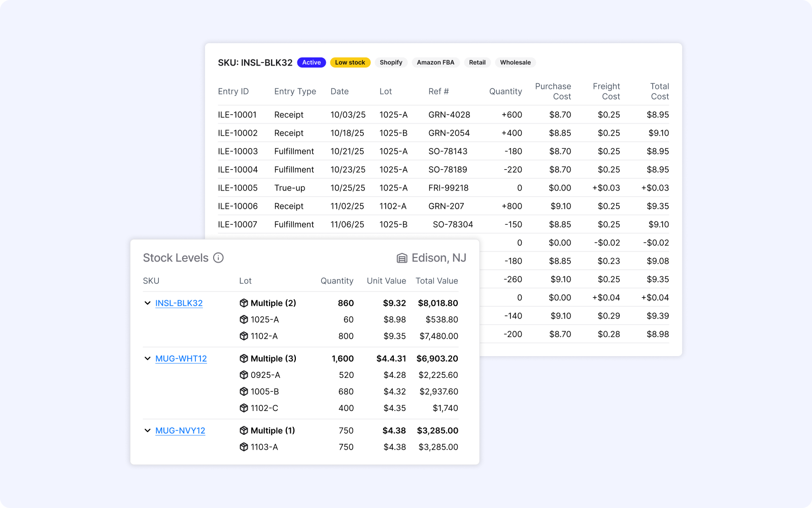Toggle the Active status badge
This screenshot has height=508, width=812.
click(x=311, y=62)
